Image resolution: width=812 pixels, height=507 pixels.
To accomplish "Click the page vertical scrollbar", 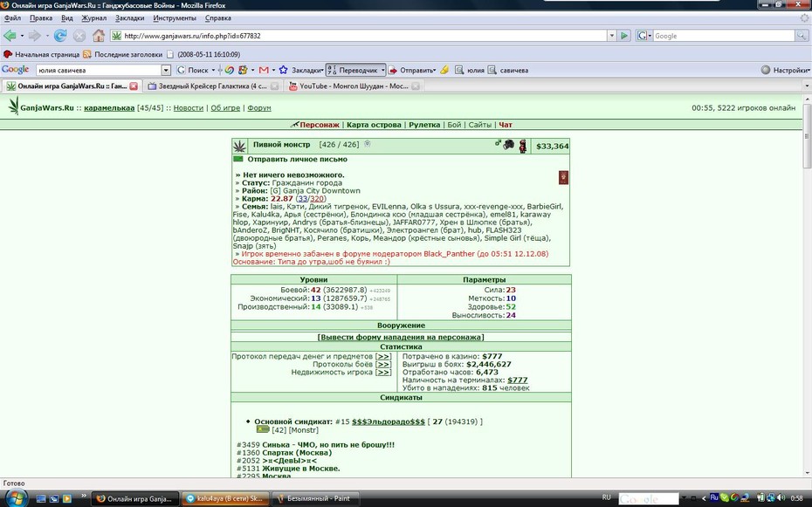I will point(807,286).
